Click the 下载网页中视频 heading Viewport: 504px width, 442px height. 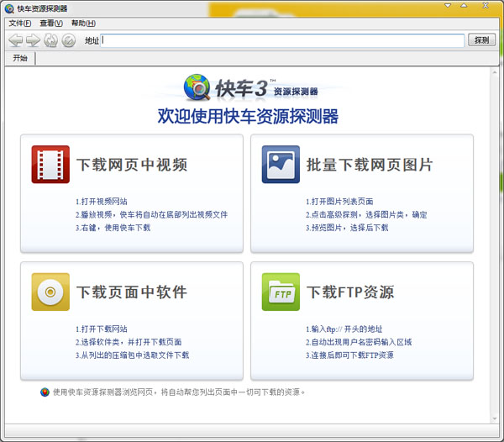(132, 165)
